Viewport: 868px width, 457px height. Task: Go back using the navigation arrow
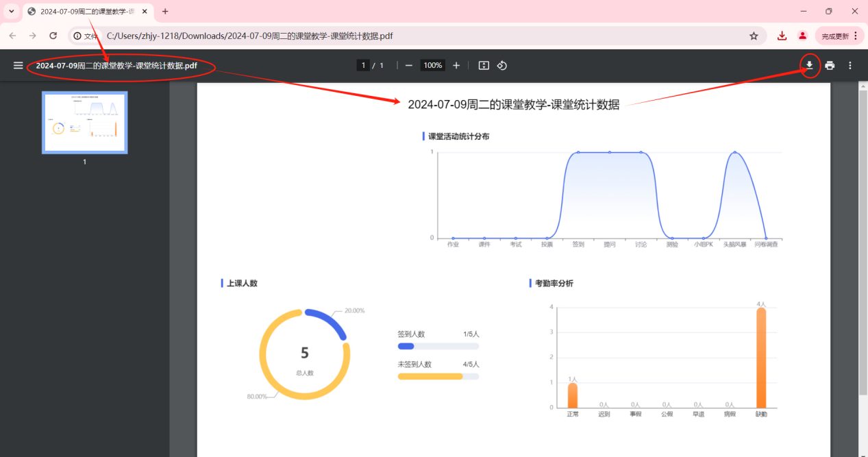[13, 35]
